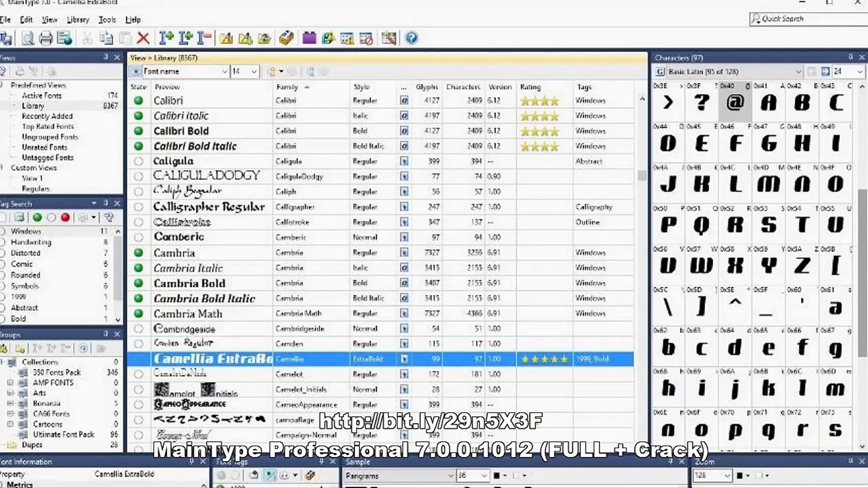Open the Library menu
868x488 pixels.
tap(78, 20)
